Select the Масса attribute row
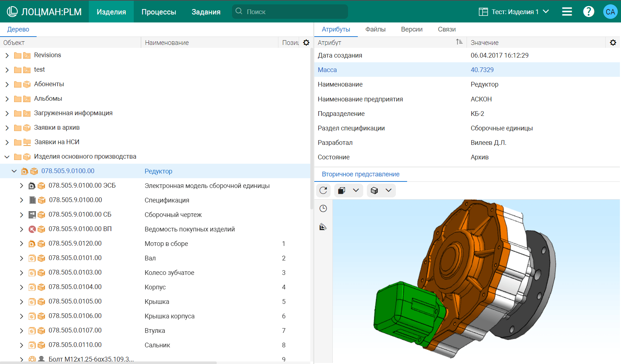The image size is (621, 364). (x=467, y=70)
